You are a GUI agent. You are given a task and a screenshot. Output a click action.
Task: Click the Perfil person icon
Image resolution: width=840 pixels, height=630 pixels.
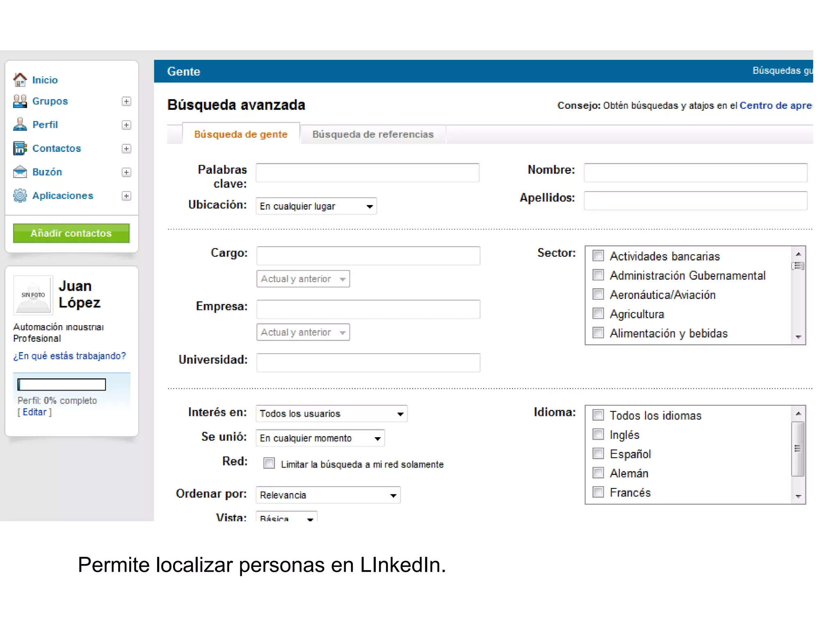(x=20, y=124)
